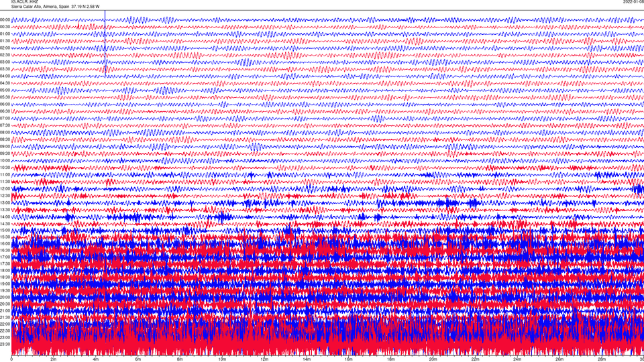Click the 16m tick on minute axis
Viewport: 644px width, 362px height.
tap(349, 359)
